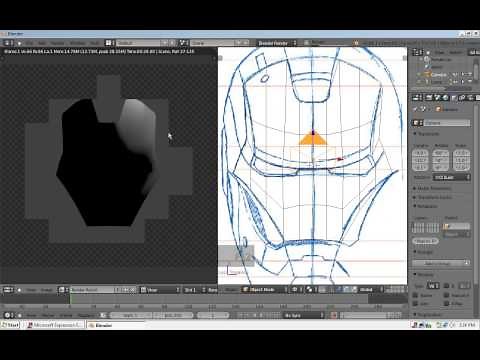Toggle Camera viewport visibility eye in Outliner
The width and height of the screenshot is (480, 360).
tap(455, 74)
